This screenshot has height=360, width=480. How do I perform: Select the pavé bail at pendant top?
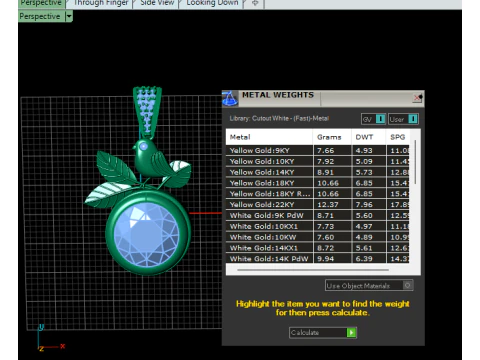[147, 112]
